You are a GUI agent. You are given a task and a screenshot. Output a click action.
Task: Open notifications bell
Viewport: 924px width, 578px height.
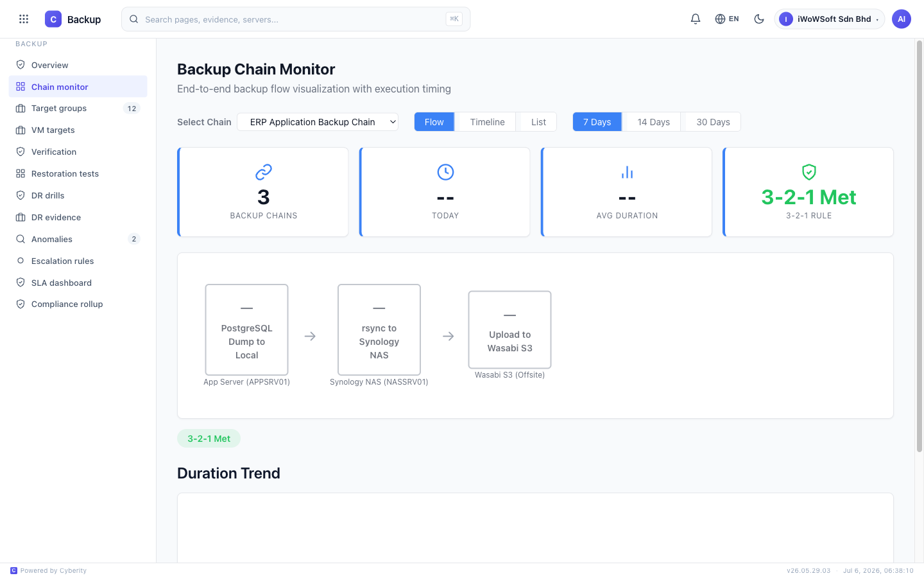click(x=696, y=19)
